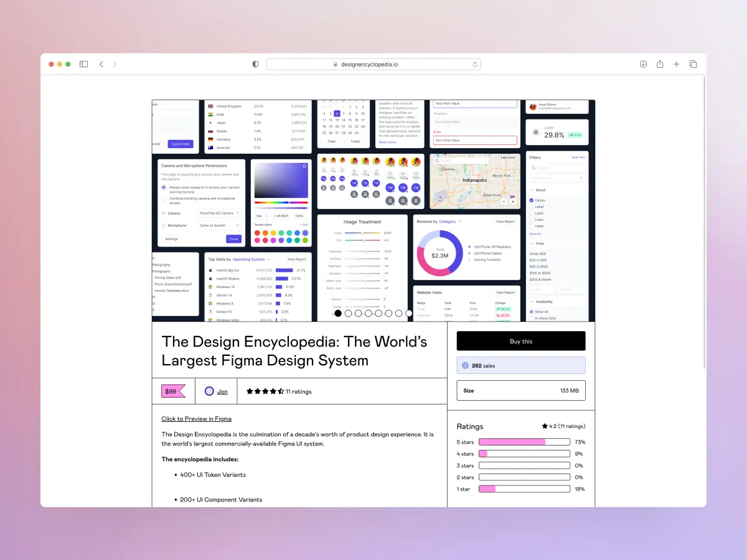This screenshot has height=560, width=747.
Task: Select the Continue blocking camera radio option
Action: (x=164, y=198)
